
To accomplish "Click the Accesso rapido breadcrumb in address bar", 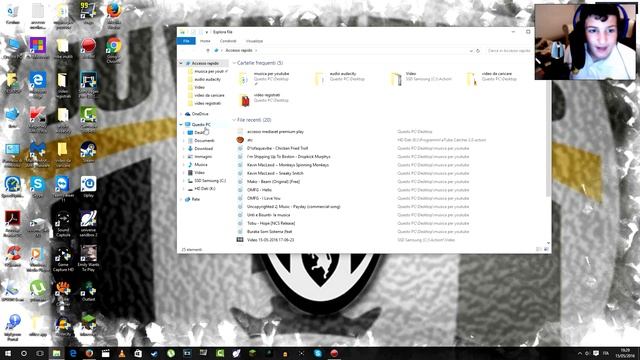I will click(239, 51).
